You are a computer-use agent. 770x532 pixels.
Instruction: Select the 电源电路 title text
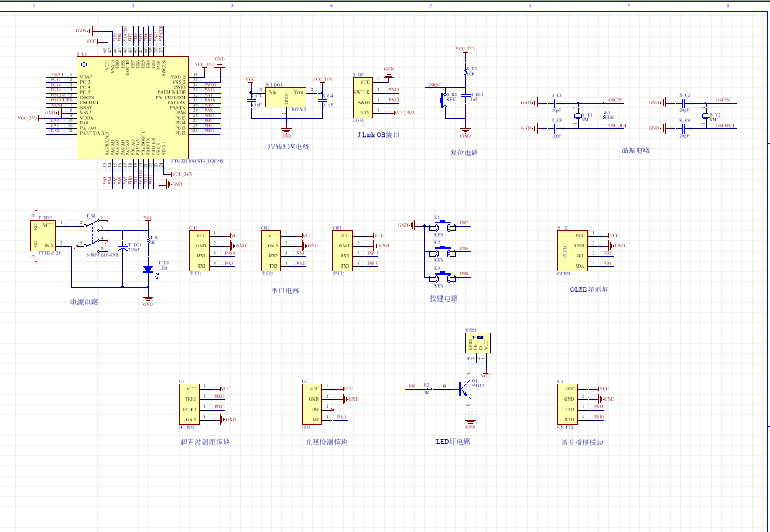click(x=84, y=302)
